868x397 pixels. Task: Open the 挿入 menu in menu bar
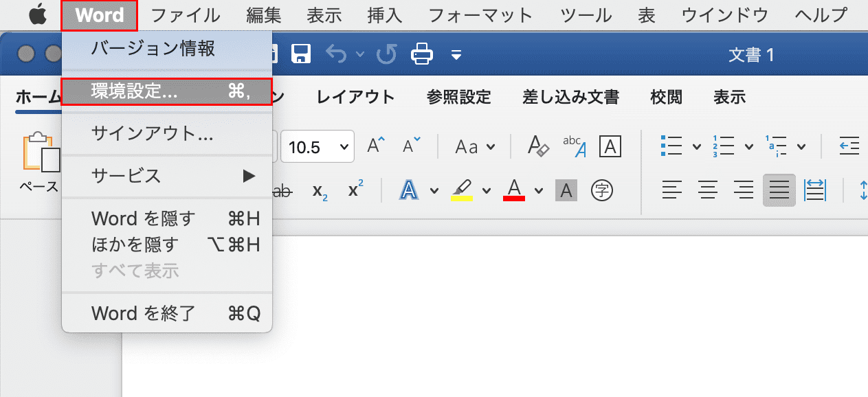385,15
